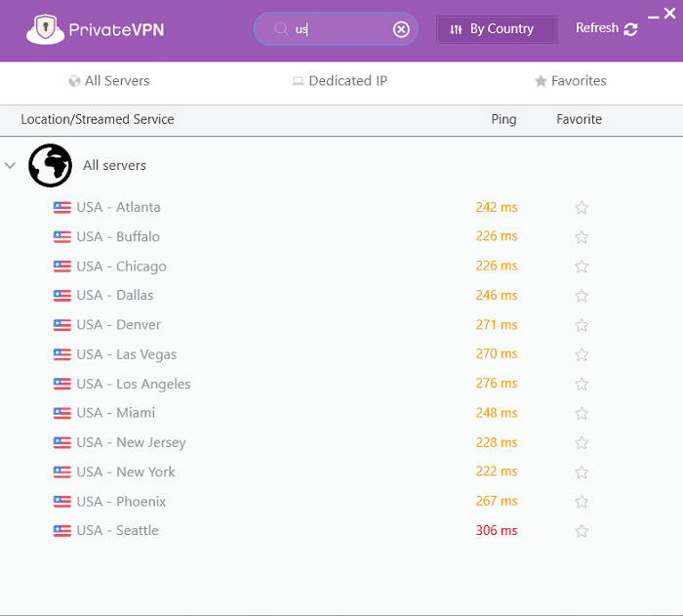The image size is (683, 616).
Task: Click the USA flag beside Atlanta
Action: pyautogui.click(x=62, y=207)
